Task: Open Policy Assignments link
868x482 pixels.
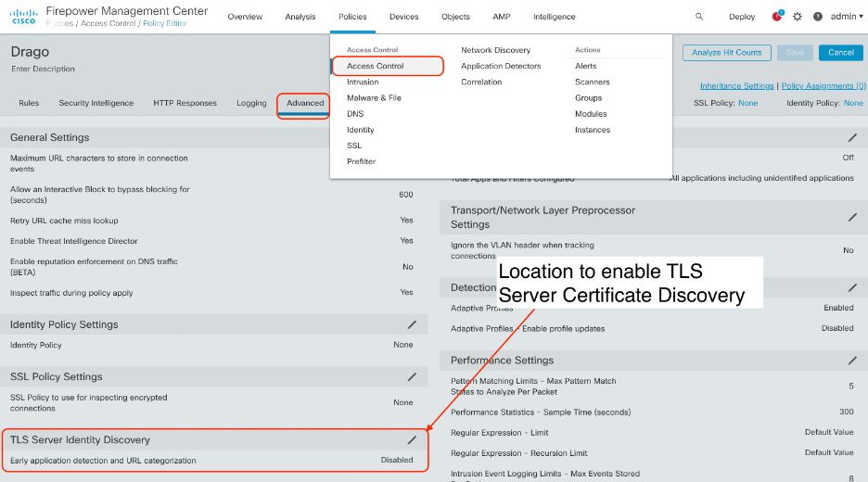Action: coord(823,86)
